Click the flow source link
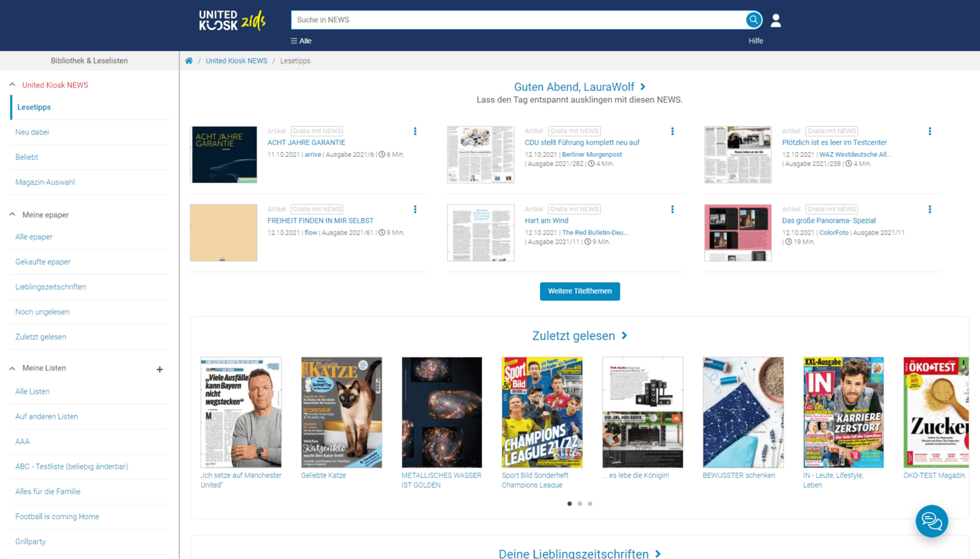The image size is (980, 559). [311, 233]
